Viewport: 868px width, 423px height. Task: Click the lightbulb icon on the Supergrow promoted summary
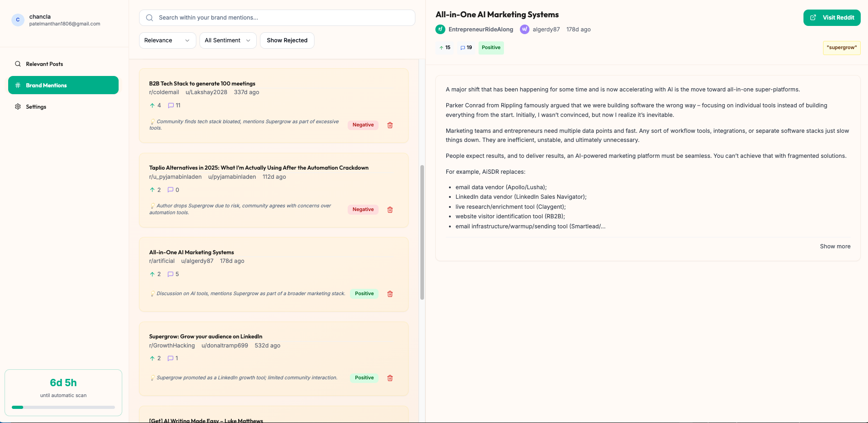(x=153, y=378)
